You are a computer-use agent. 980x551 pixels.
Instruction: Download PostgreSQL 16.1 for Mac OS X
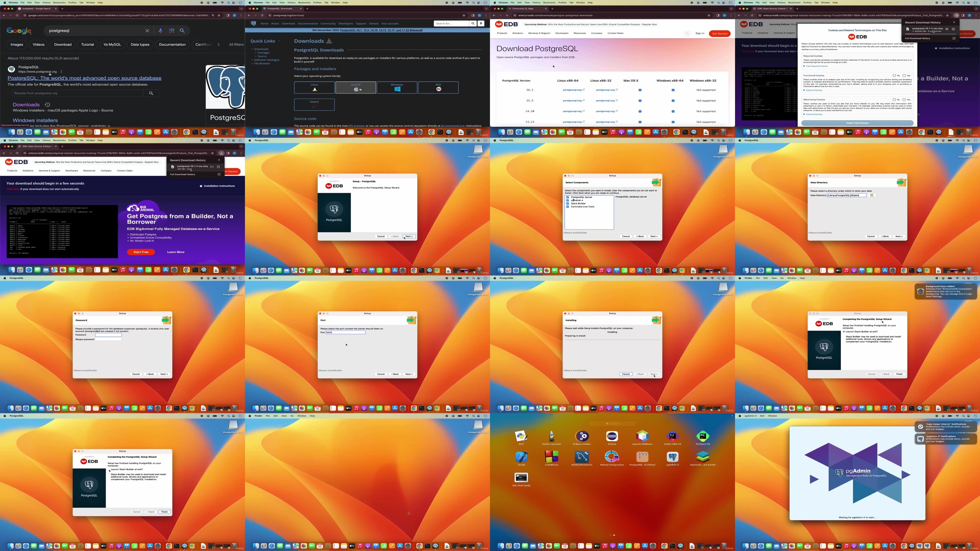(640, 90)
